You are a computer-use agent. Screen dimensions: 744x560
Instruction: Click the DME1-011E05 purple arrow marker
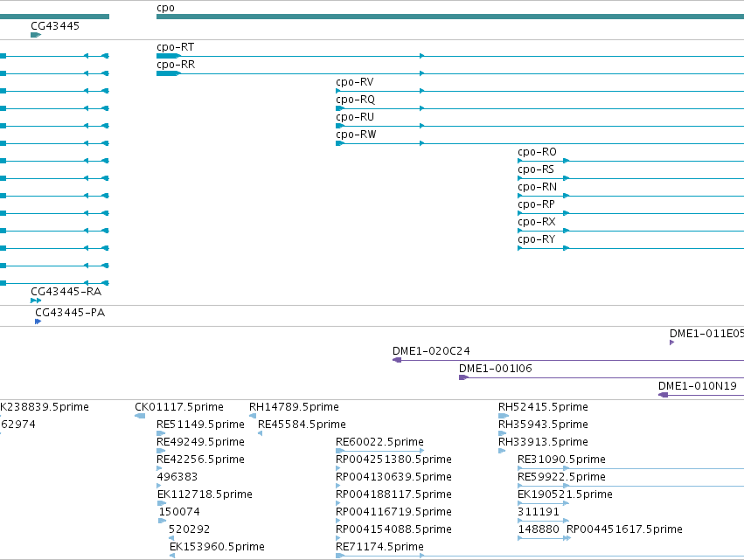[x=672, y=342]
